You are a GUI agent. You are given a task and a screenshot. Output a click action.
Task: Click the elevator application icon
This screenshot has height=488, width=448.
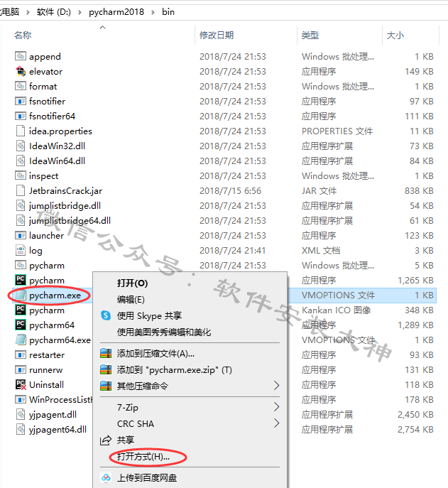tap(21, 71)
